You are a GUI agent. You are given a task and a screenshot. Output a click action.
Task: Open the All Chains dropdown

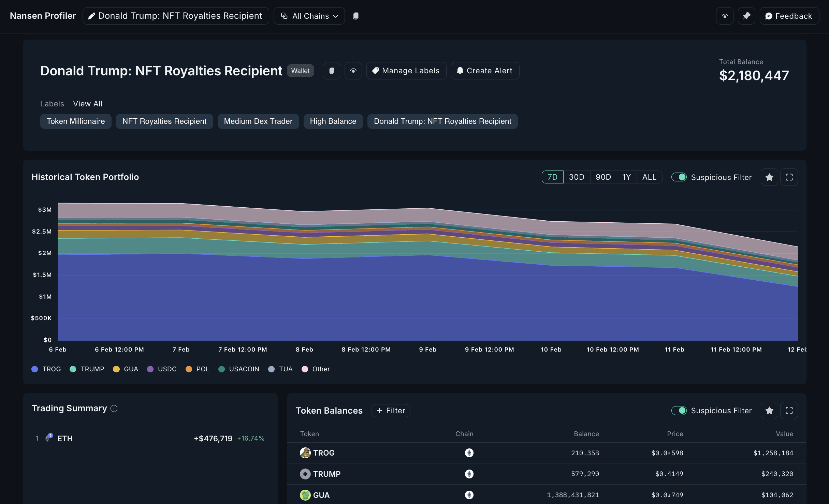pyautogui.click(x=309, y=16)
